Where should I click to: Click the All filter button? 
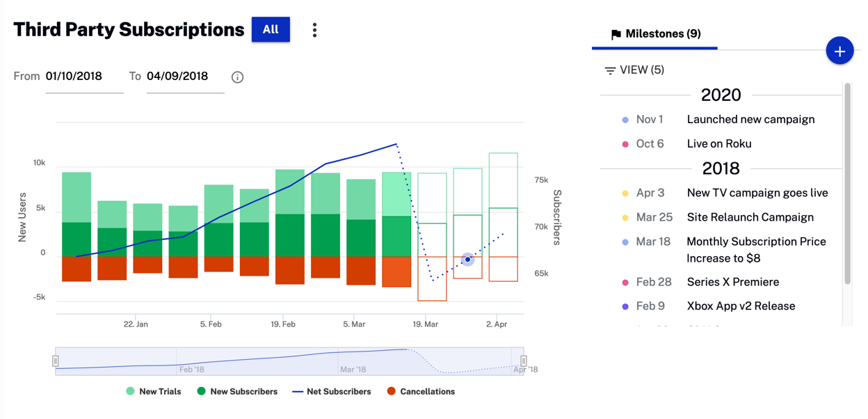[271, 29]
